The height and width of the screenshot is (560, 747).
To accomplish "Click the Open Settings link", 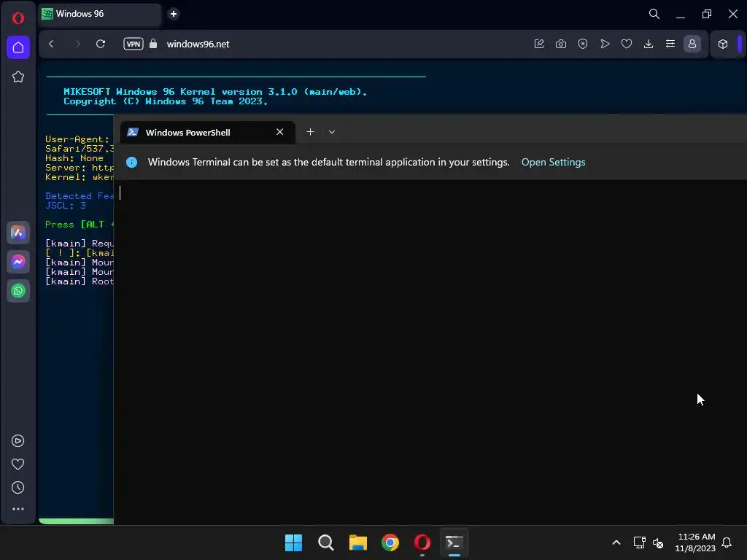I will (553, 162).
